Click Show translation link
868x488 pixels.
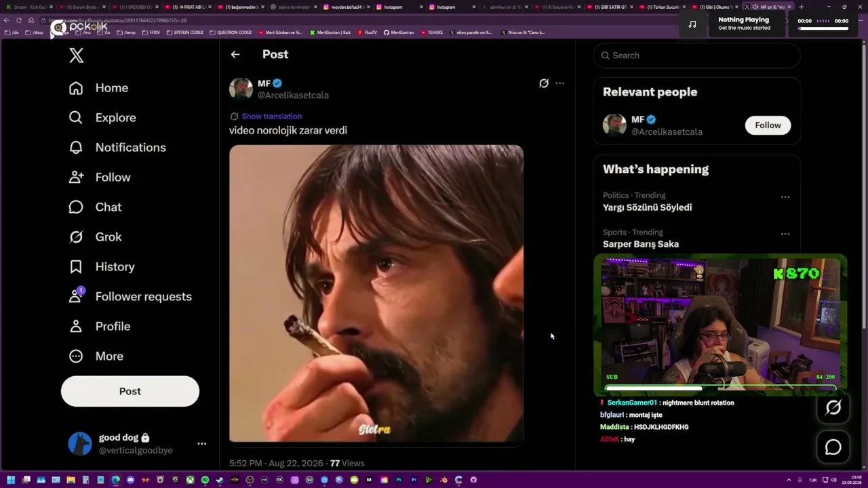pos(271,117)
